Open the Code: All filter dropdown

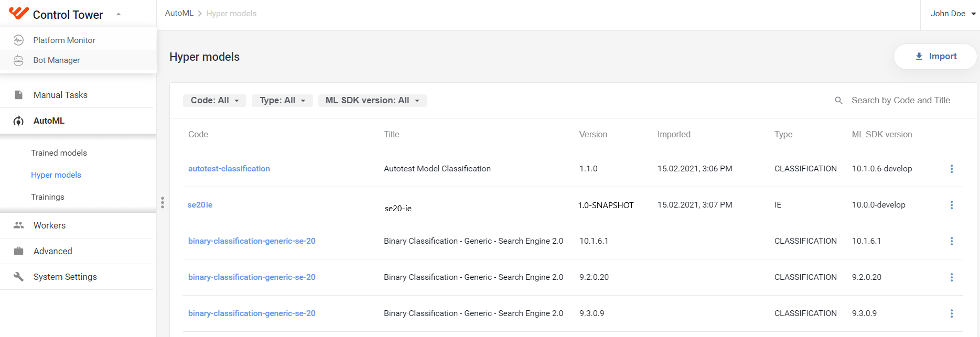pyautogui.click(x=214, y=101)
